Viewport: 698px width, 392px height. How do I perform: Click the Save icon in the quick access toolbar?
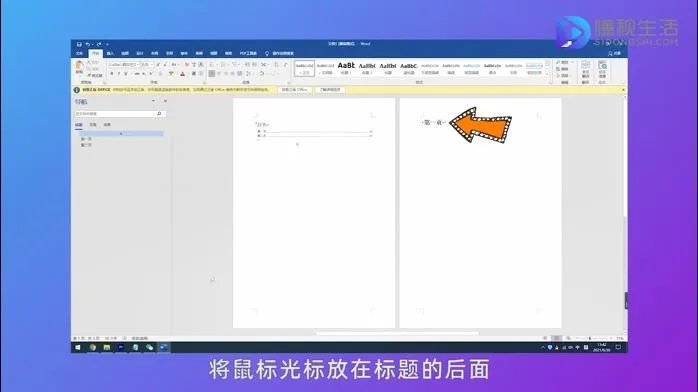click(79, 44)
